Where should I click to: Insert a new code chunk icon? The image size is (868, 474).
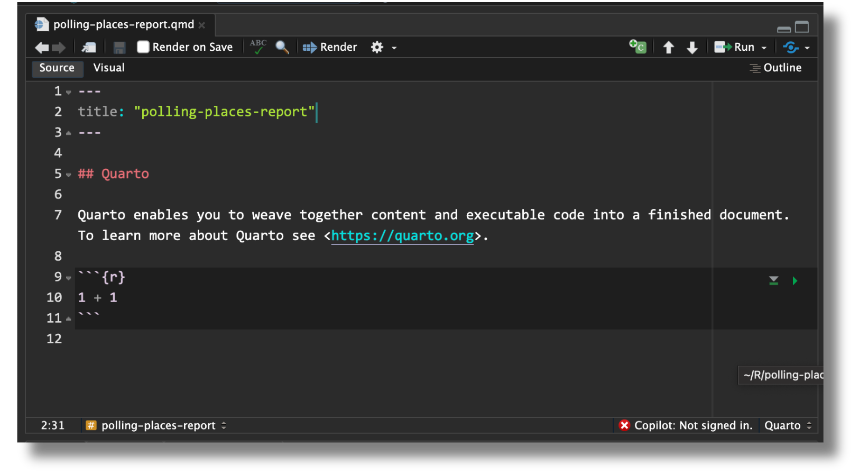[638, 47]
